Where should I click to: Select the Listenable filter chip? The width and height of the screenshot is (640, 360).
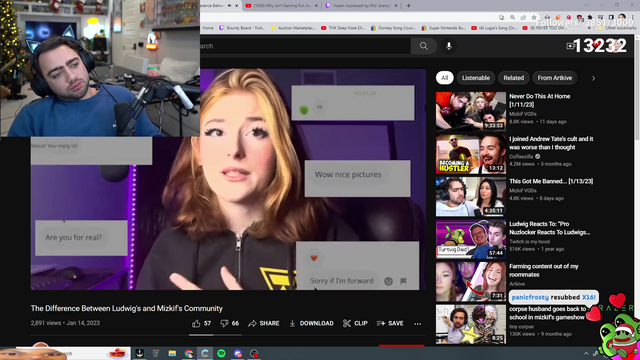[x=476, y=78]
